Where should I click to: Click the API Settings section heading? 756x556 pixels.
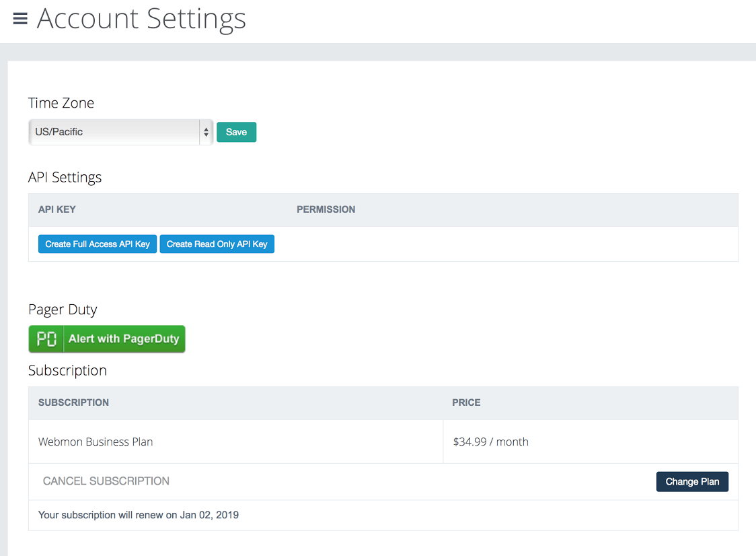tap(65, 177)
